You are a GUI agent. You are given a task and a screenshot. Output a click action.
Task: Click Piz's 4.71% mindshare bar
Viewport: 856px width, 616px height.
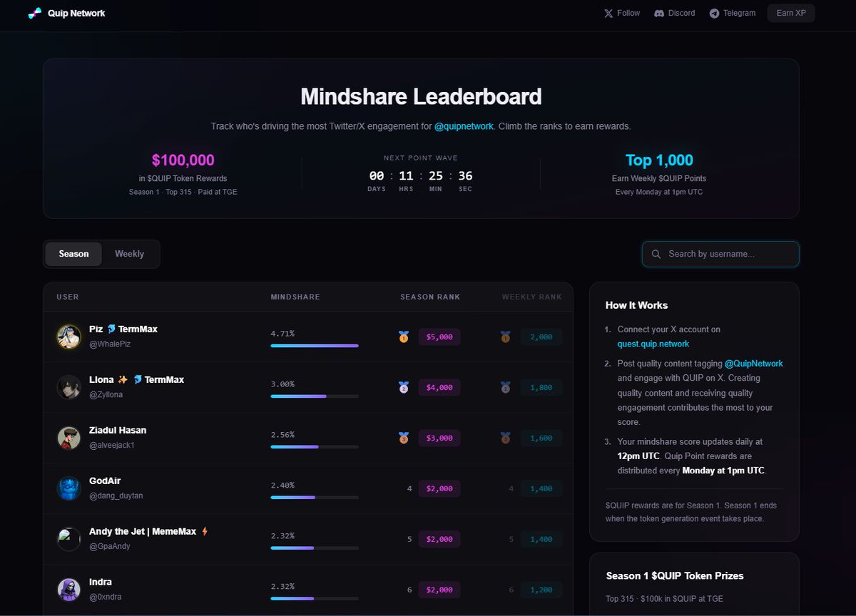pyautogui.click(x=315, y=346)
